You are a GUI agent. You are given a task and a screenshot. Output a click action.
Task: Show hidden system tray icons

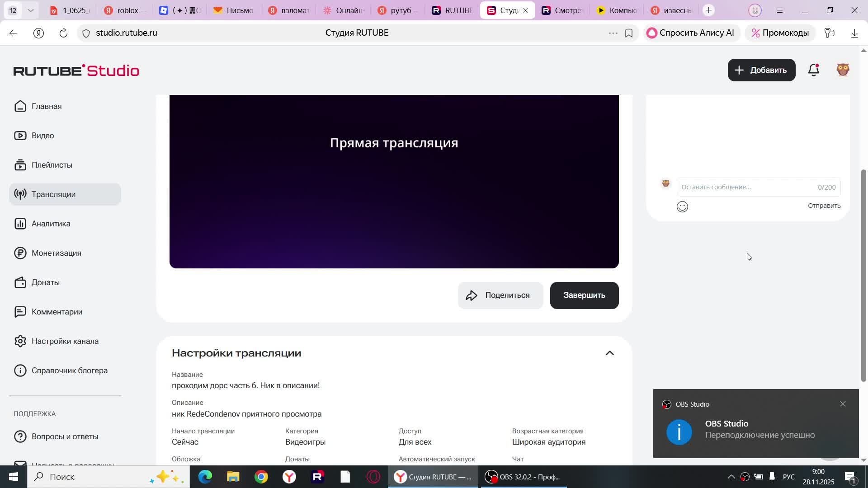tap(731, 477)
